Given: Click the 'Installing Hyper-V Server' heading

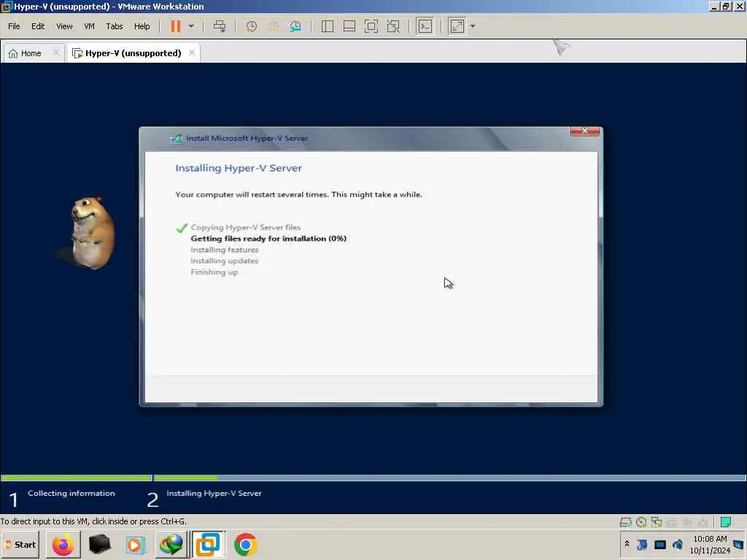Looking at the screenshot, I should [239, 168].
